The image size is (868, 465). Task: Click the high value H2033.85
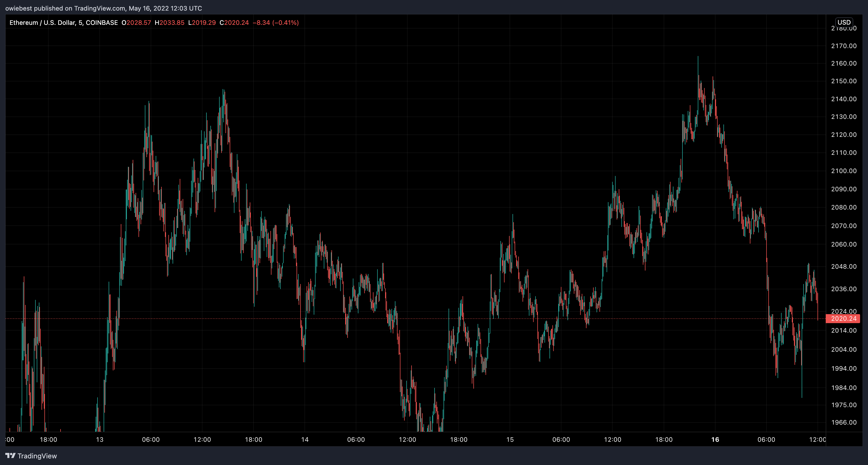[169, 22]
